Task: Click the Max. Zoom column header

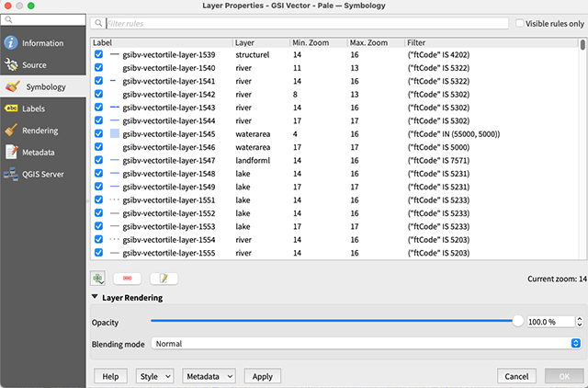Action: [376, 43]
